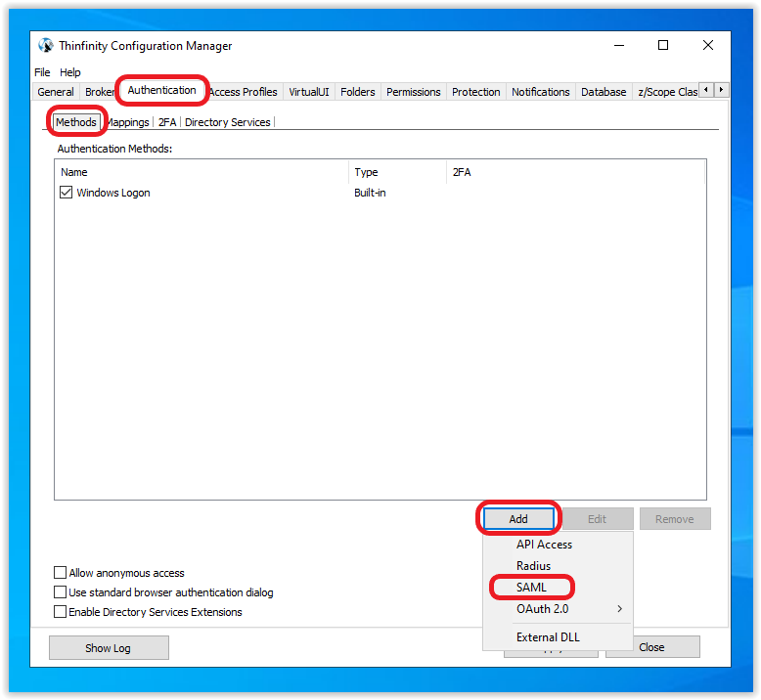Screen dimensions: 761x700
Task: Go to the Directory Services sub-tab
Action: coord(227,122)
